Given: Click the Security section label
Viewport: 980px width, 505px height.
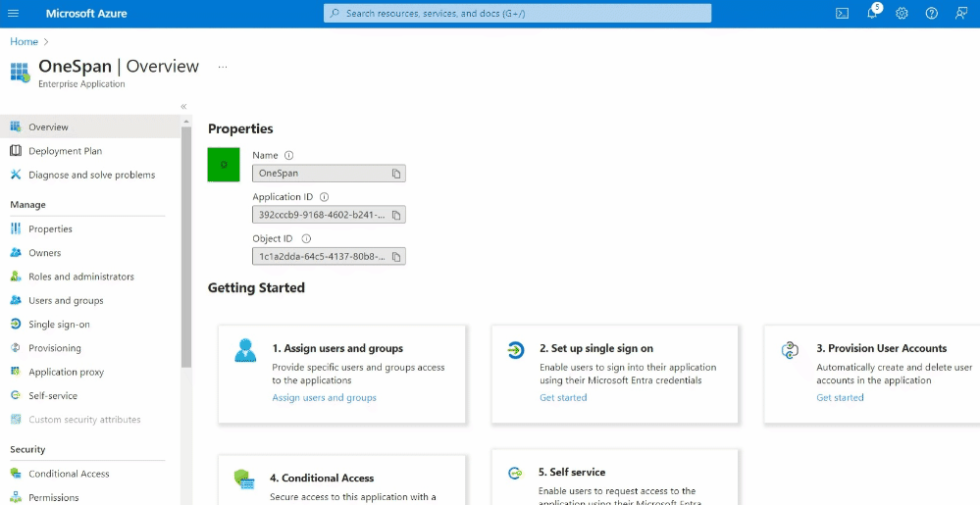Looking at the screenshot, I should point(27,449).
